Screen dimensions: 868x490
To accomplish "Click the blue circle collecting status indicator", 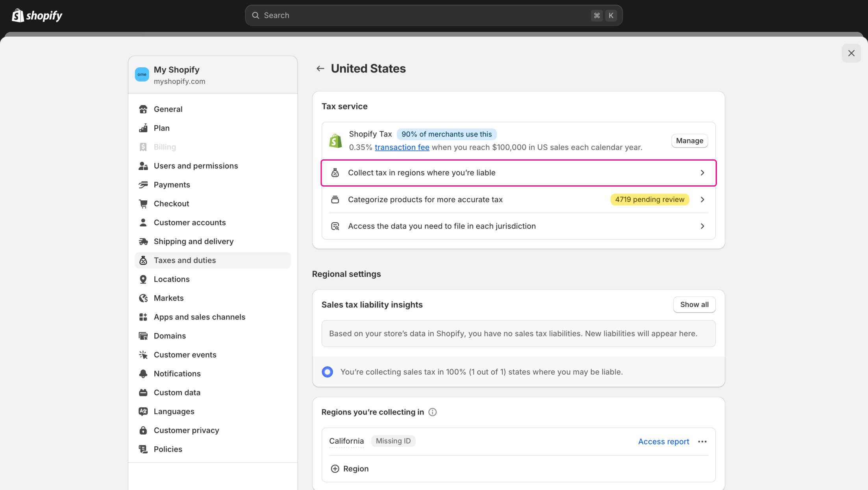I will (x=327, y=372).
